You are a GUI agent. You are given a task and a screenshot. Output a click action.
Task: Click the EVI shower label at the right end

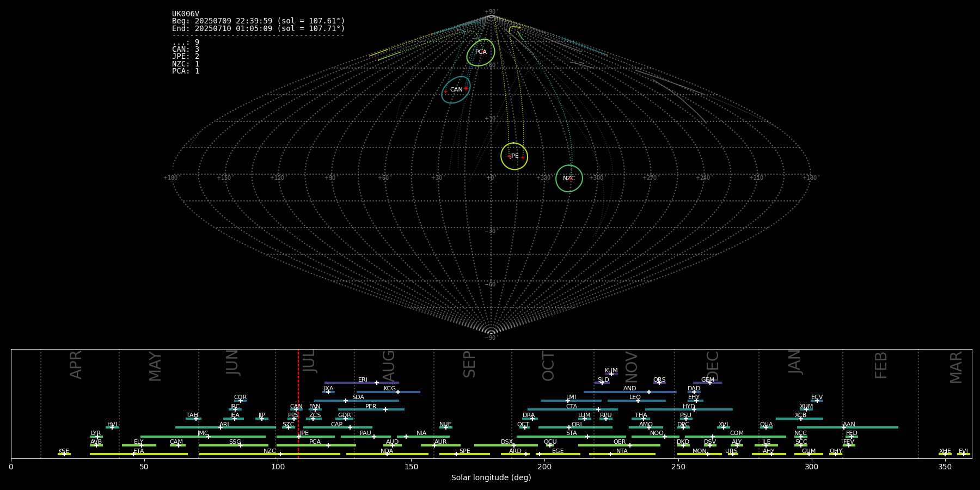[x=964, y=451]
